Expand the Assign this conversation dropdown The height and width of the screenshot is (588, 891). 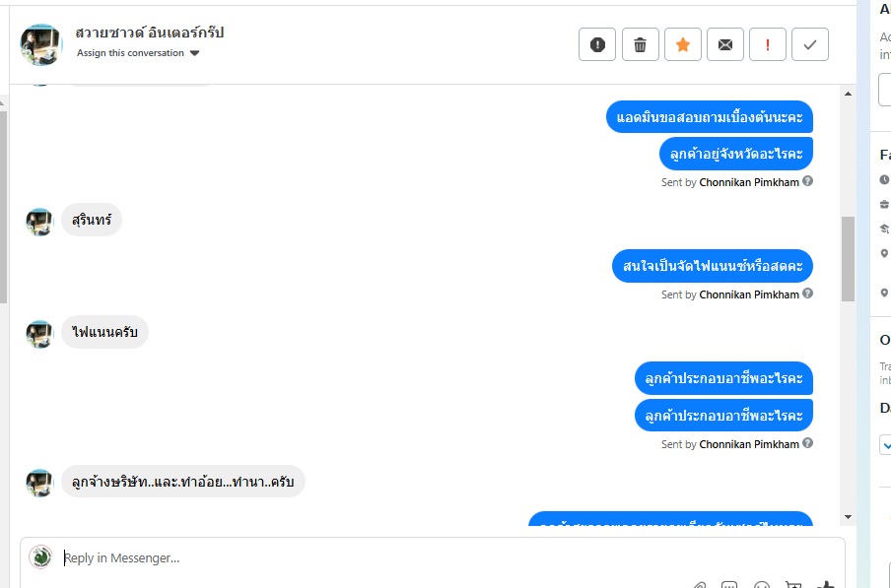point(138,53)
